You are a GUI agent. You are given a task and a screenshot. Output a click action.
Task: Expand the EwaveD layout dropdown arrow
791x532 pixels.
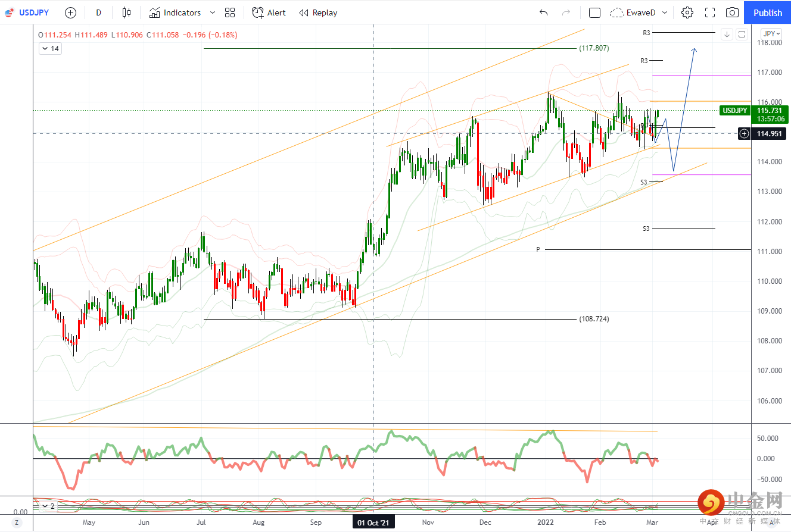click(665, 12)
